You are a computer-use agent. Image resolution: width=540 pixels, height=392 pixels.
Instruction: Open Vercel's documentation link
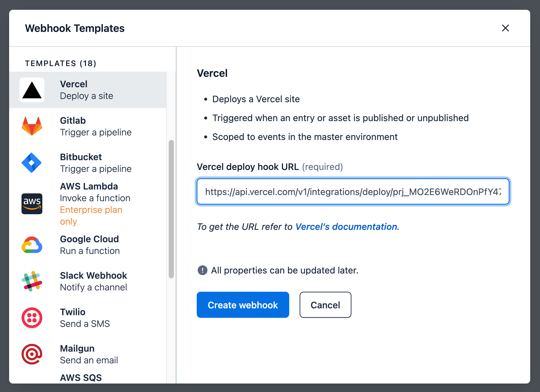[x=346, y=227]
